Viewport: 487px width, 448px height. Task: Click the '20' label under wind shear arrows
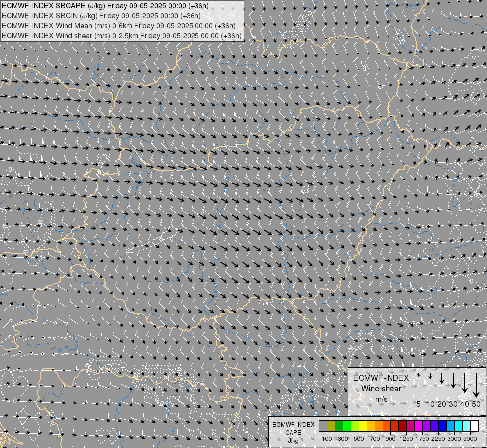tap(442, 404)
